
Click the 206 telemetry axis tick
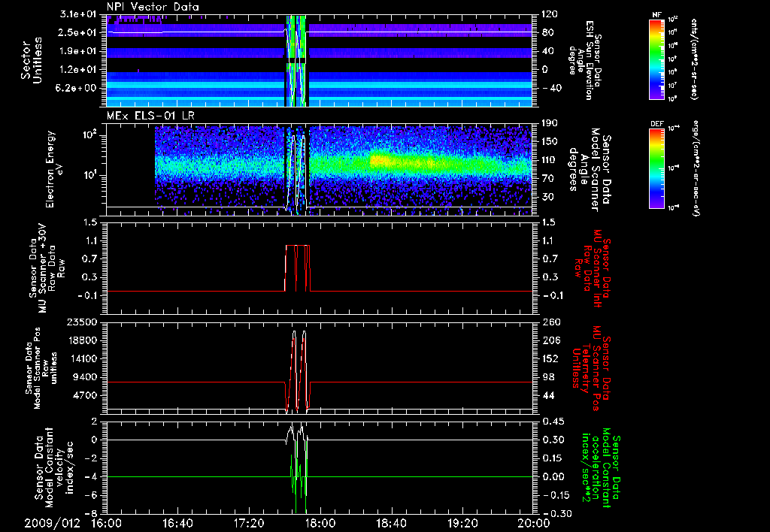tap(550, 340)
